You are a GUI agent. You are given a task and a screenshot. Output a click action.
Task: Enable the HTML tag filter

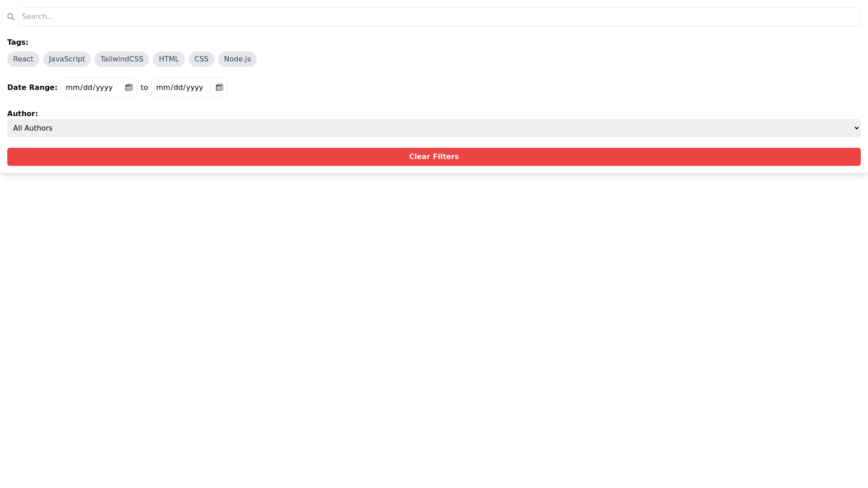pyautogui.click(x=169, y=59)
